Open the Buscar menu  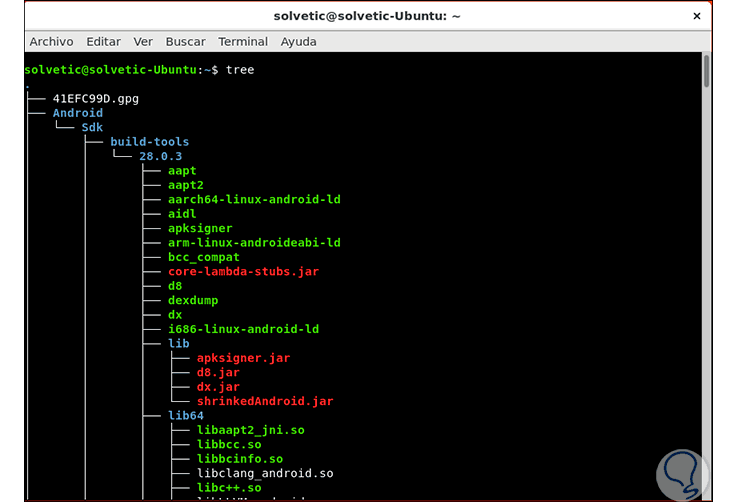pos(185,42)
